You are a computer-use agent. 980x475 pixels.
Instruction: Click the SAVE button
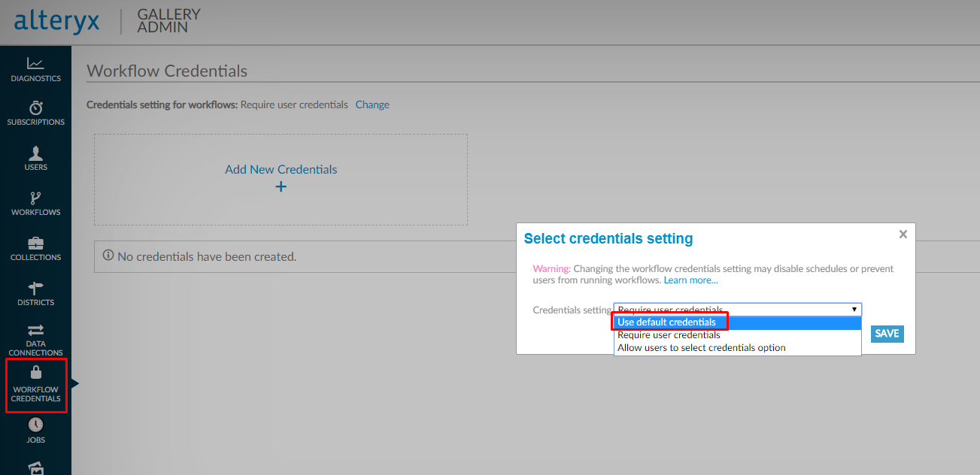pyautogui.click(x=887, y=333)
